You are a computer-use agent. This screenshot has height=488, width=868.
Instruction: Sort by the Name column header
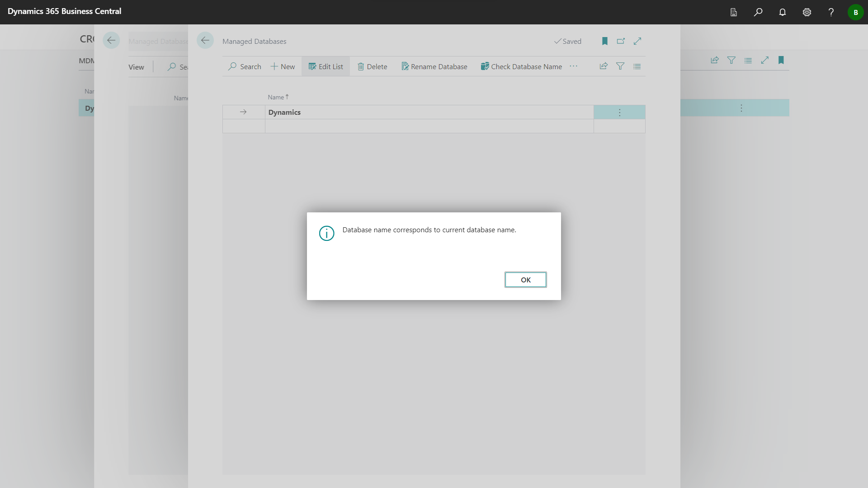pos(278,97)
